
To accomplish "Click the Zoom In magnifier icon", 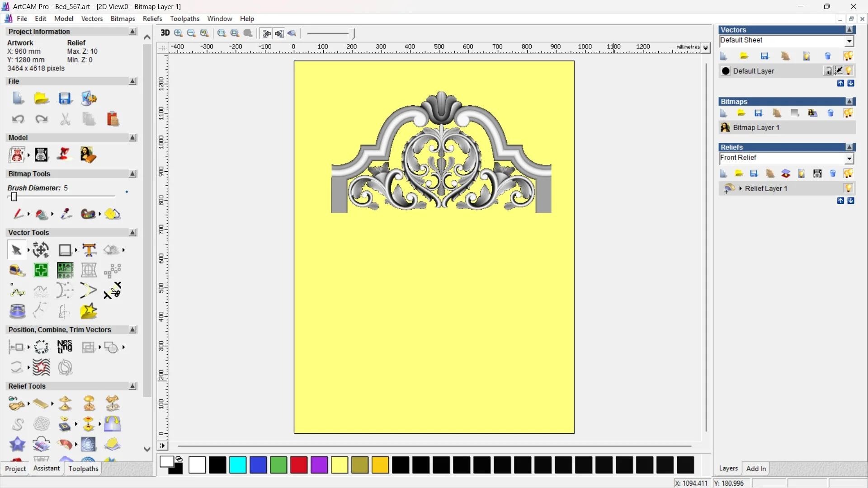I will pyautogui.click(x=178, y=33).
